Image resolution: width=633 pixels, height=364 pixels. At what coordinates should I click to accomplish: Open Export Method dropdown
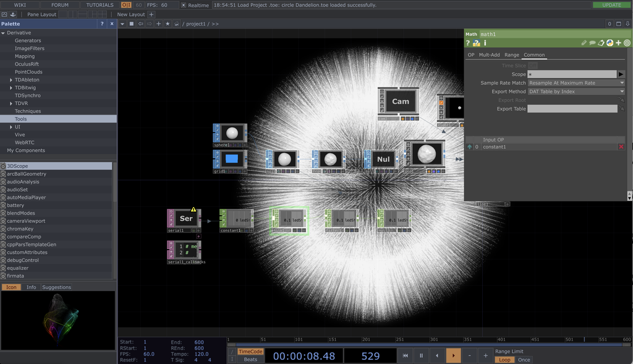tap(576, 91)
